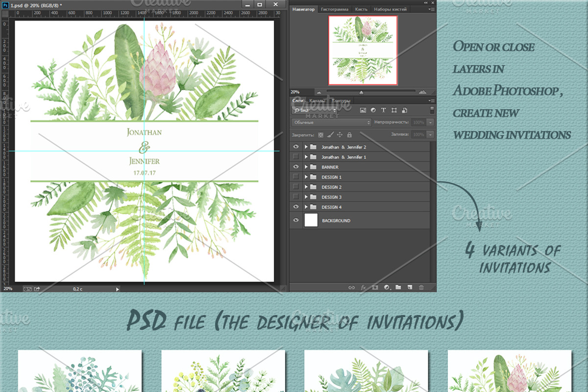The image size is (588, 392).
Task: Show the Jonathan & Jennifer 1 group
Action: (295, 156)
